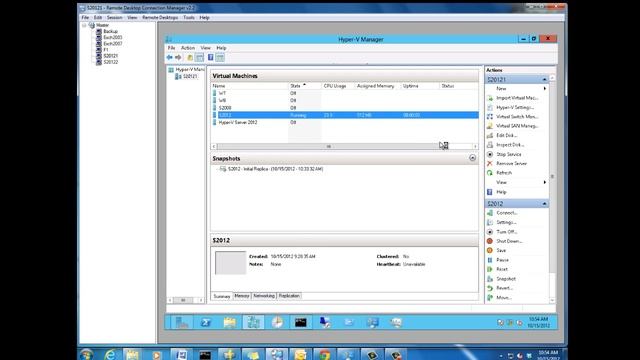Click Turn Off action for S2012
Image resolution: width=640 pixels, height=360 pixels.
pos(507,232)
